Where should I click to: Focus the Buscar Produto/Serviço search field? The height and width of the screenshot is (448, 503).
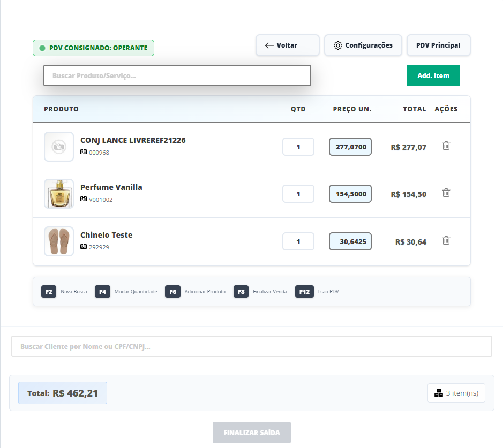click(x=177, y=75)
